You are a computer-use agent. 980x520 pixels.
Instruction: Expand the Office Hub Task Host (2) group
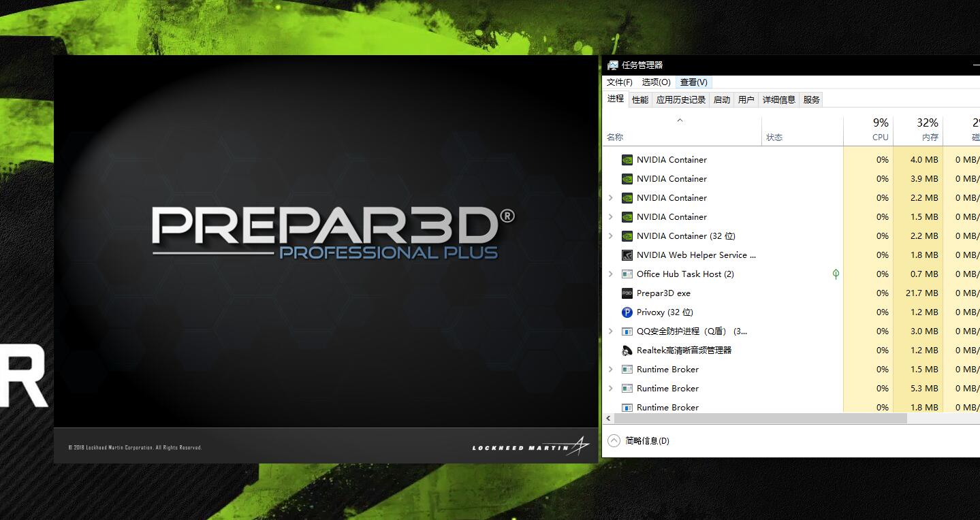pyautogui.click(x=610, y=274)
